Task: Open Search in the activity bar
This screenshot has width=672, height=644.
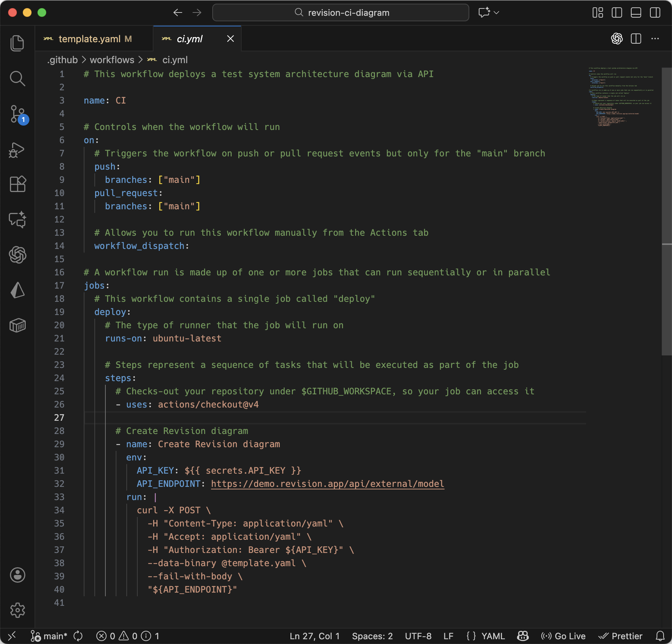Action: click(17, 79)
